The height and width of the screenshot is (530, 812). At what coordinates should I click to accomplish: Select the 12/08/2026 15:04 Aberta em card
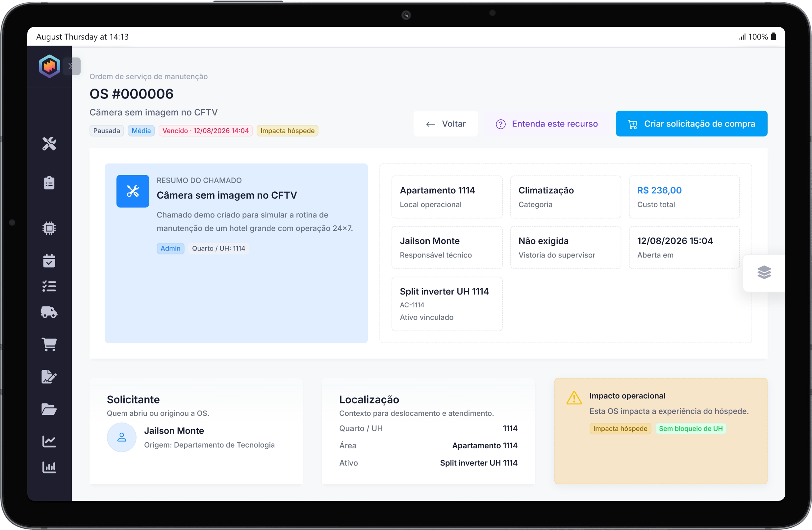coord(684,248)
